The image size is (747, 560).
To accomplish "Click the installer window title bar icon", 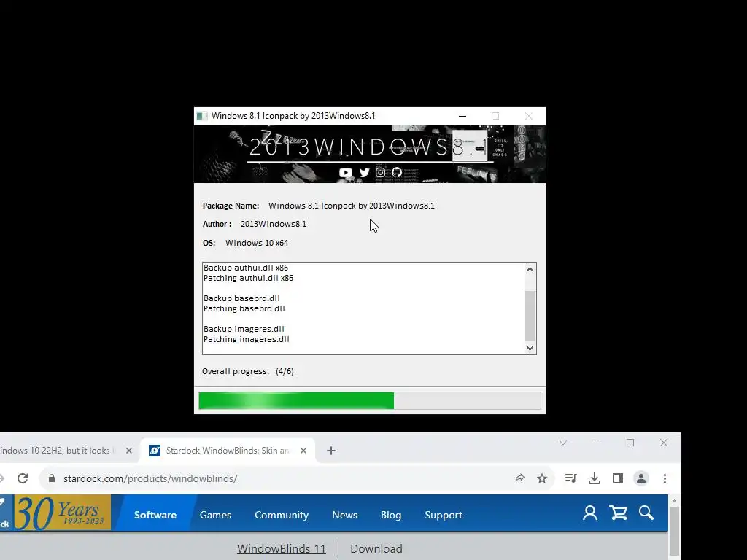I will 202,116.
